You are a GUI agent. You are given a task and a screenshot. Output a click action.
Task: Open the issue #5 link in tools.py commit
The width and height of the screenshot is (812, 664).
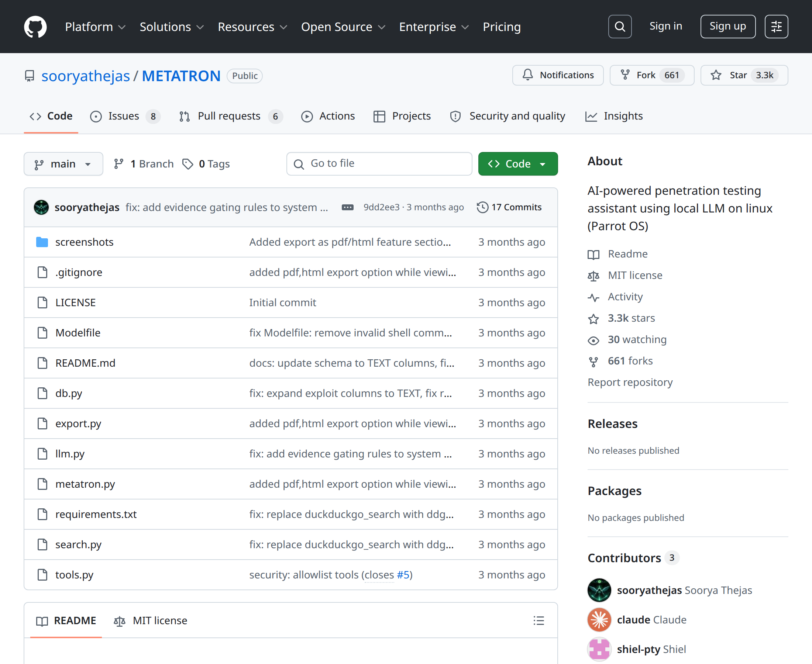[403, 574]
